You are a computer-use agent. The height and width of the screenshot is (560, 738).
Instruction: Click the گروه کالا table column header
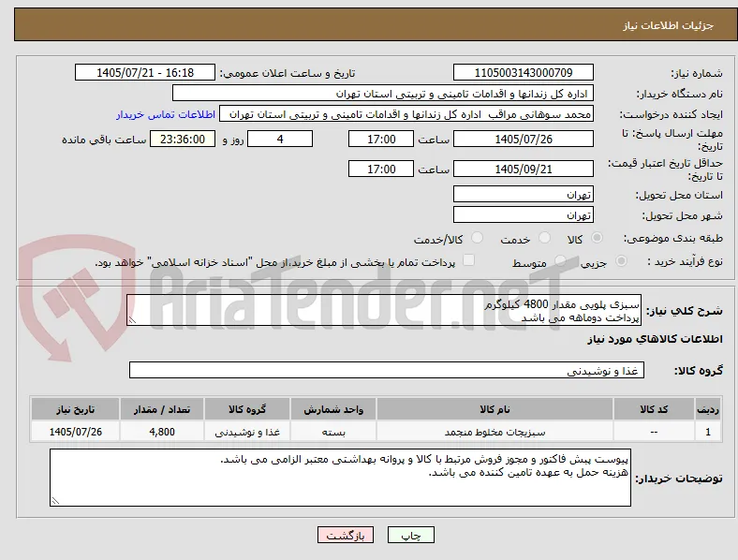click(247, 409)
